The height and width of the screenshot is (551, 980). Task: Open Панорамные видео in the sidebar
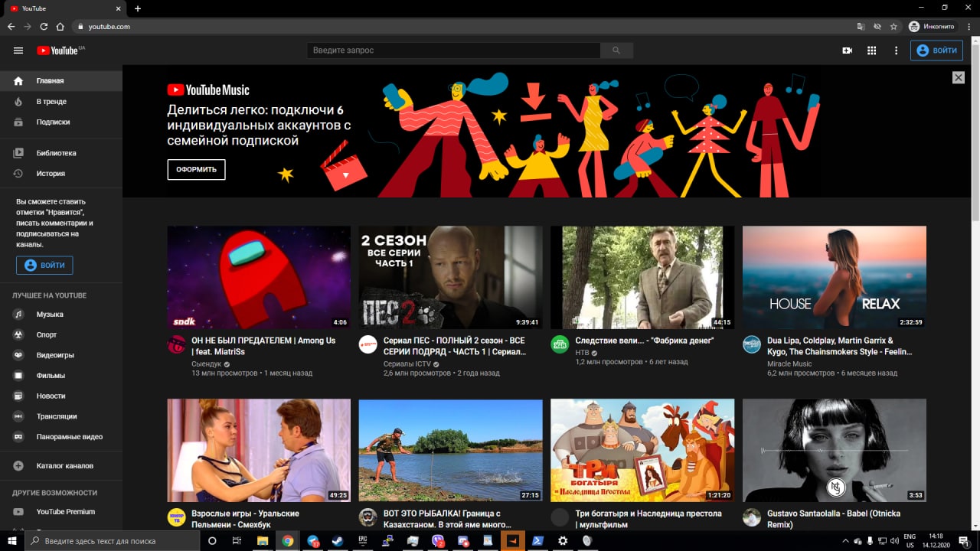[61, 437]
